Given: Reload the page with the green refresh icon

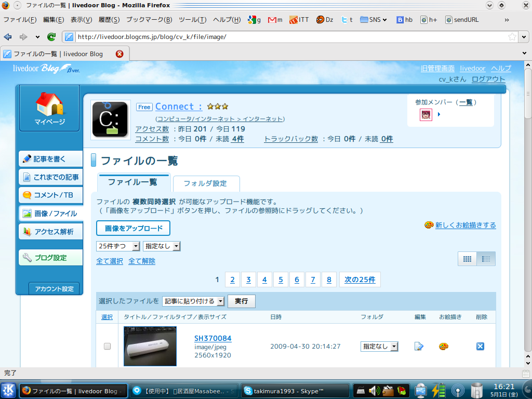Looking at the screenshot, I should click(x=51, y=37).
